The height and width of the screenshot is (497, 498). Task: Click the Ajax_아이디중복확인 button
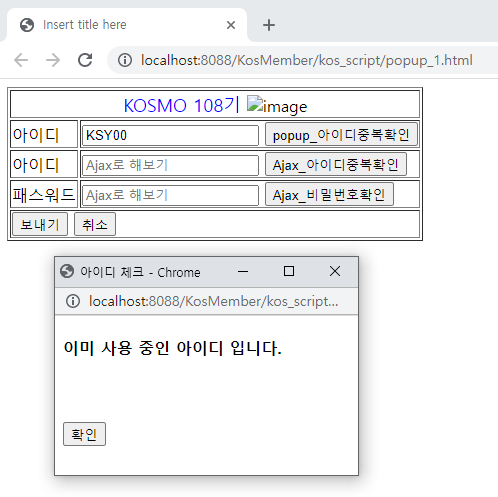point(336,164)
